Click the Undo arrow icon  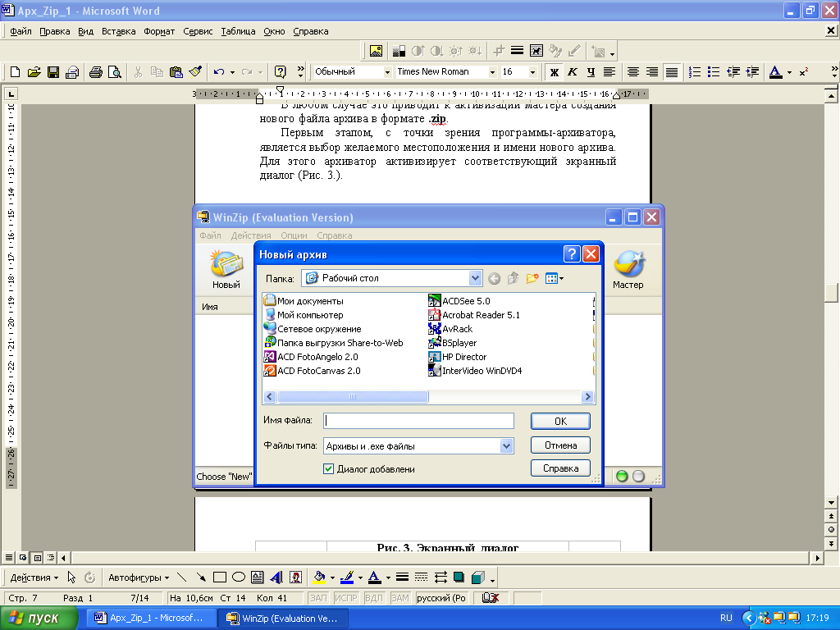pos(218,72)
